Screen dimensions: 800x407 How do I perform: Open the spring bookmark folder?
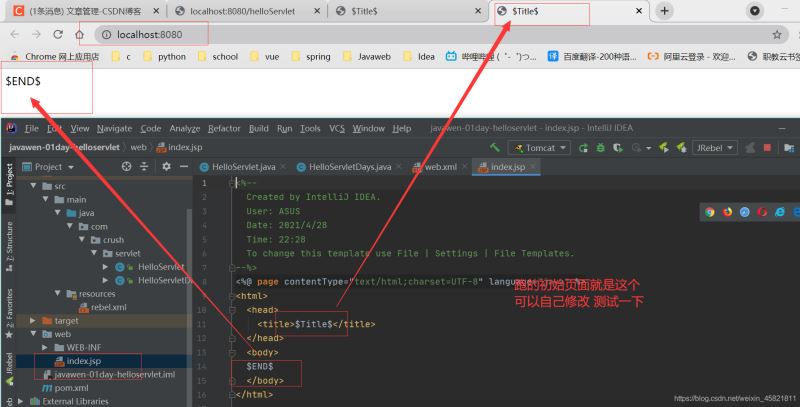click(311, 57)
